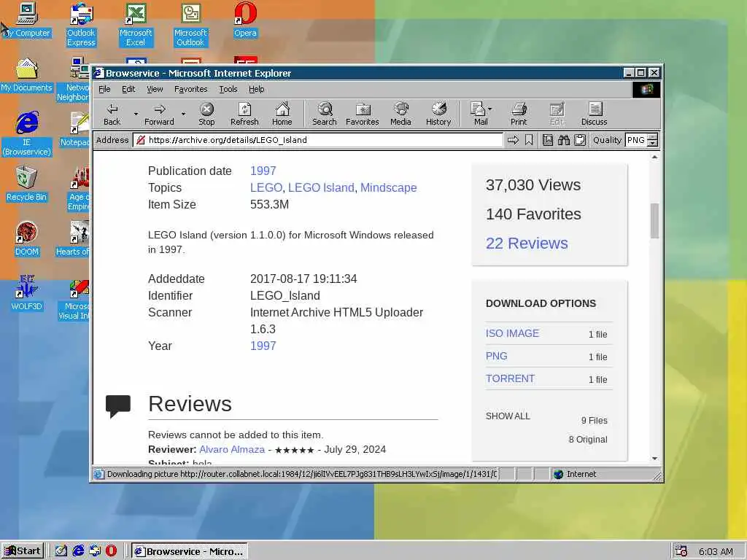This screenshot has width=747, height=560.
Task: Open the Recycle Bin on desktop
Action: pos(27,184)
